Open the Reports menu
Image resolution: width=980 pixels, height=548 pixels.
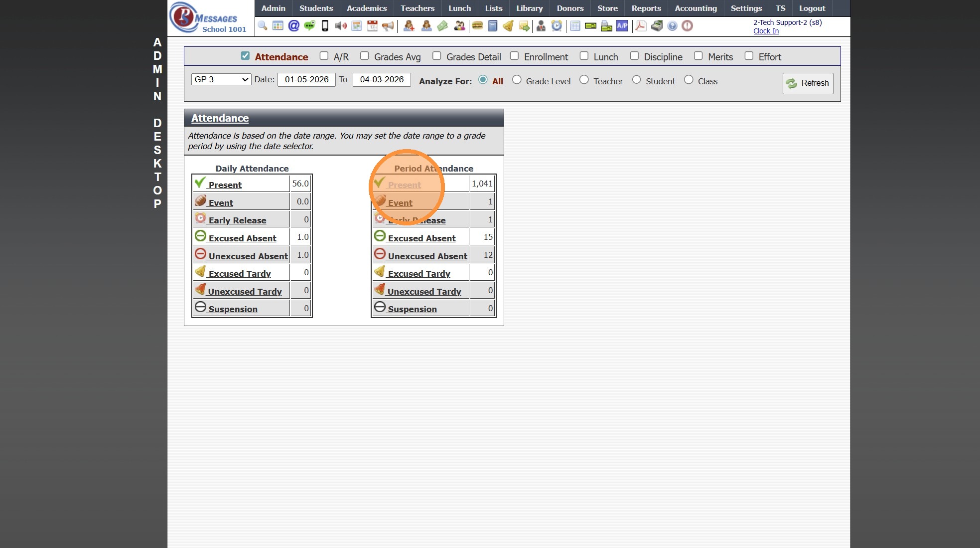(646, 8)
